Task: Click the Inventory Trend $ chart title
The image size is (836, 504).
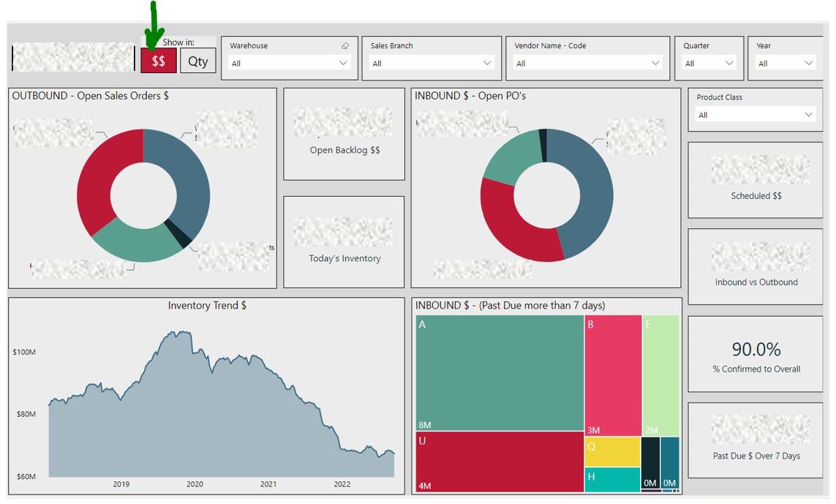Action: click(207, 306)
